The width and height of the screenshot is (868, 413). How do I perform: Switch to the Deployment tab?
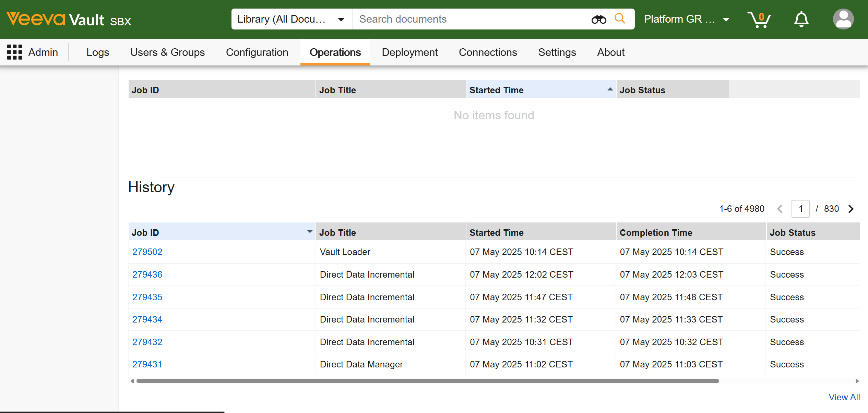pyautogui.click(x=409, y=52)
